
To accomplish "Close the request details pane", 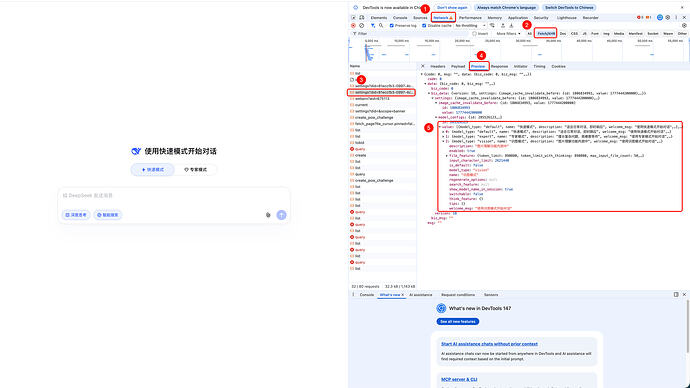I will pyautogui.click(x=423, y=66).
